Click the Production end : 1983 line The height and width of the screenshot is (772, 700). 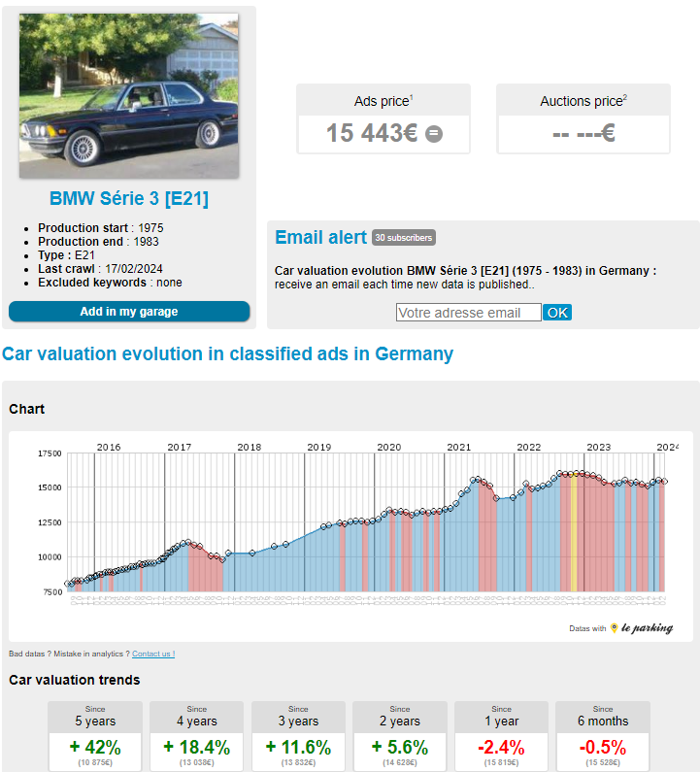[x=98, y=242]
